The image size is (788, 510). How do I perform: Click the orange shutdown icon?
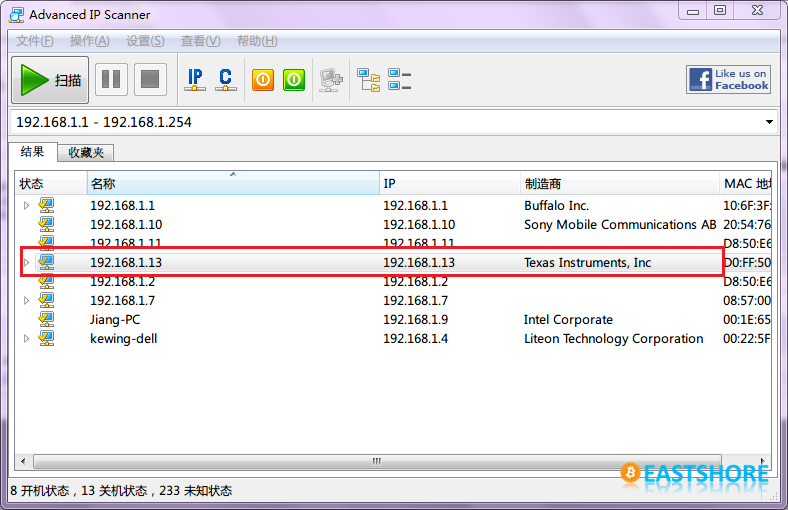pos(263,80)
